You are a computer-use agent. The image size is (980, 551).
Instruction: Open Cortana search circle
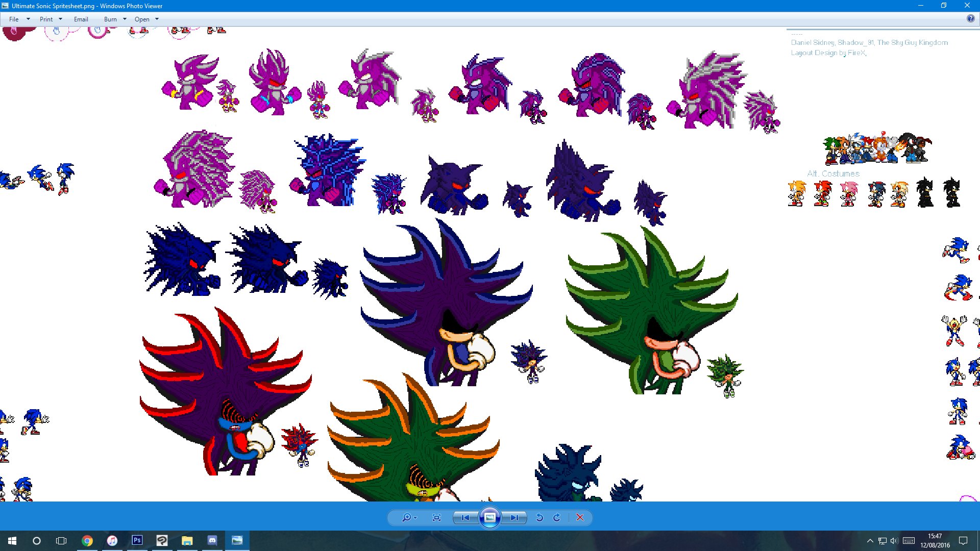pyautogui.click(x=37, y=541)
